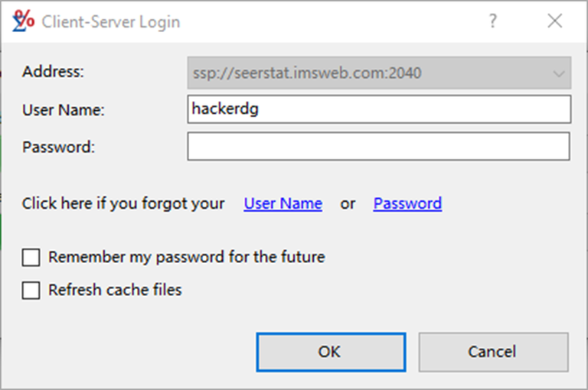The width and height of the screenshot is (588, 390).
Task: Close the Client-Server Login dialog
Action: click(x=555, y=21)
